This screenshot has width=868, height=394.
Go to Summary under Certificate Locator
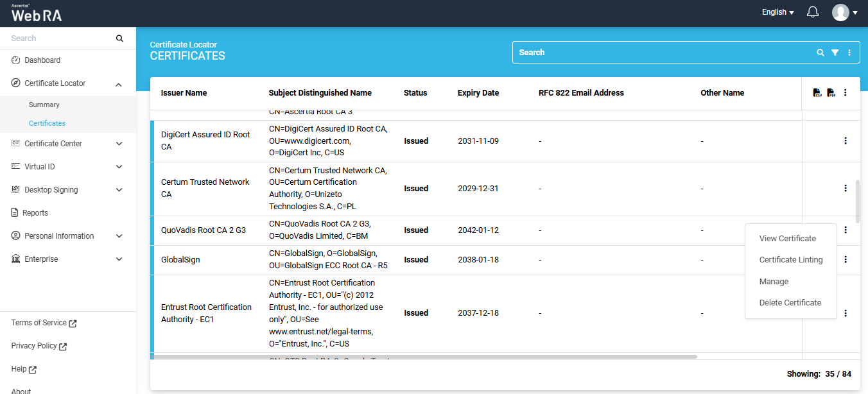click(44, 105)
